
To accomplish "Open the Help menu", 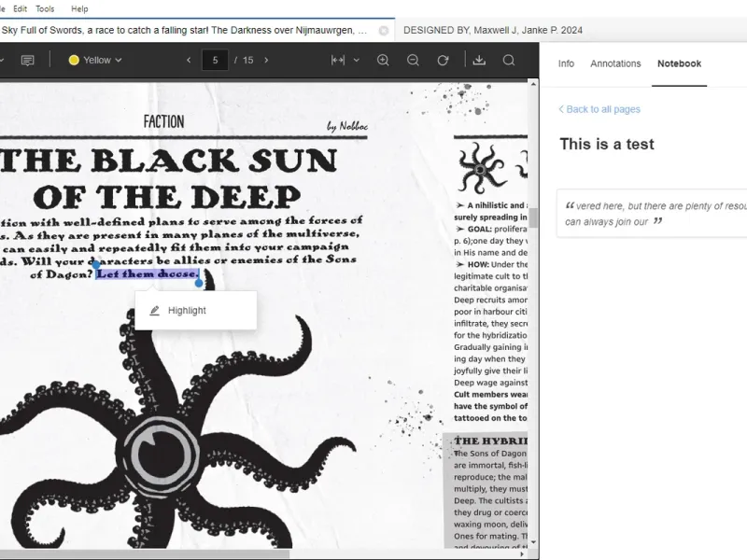I will click(x=79, y=8).
